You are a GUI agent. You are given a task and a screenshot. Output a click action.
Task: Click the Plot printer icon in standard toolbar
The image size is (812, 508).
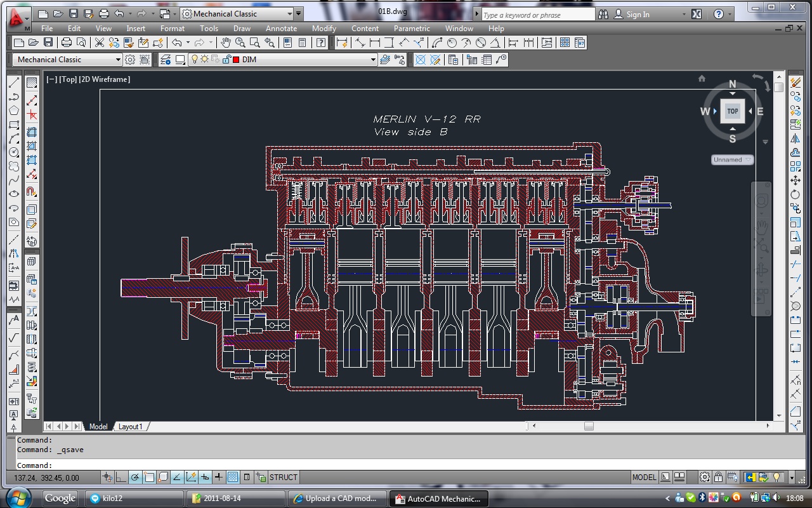67,43
